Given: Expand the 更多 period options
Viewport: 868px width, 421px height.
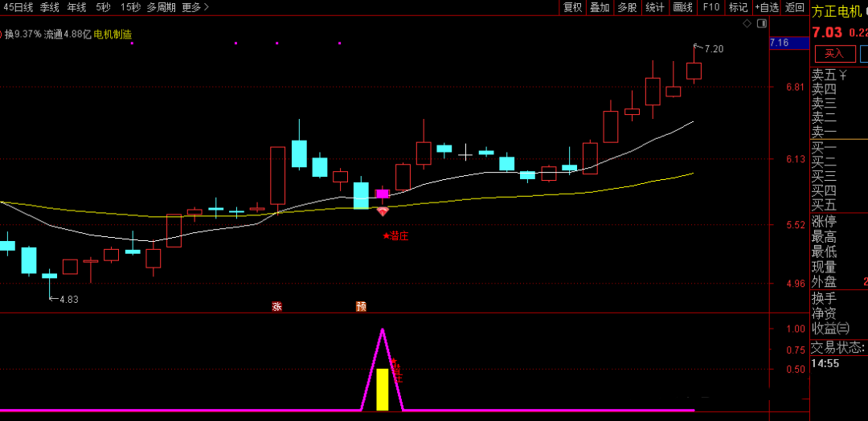Looking at the screenshot, I should pyautogui.click(x=194, y=7).
